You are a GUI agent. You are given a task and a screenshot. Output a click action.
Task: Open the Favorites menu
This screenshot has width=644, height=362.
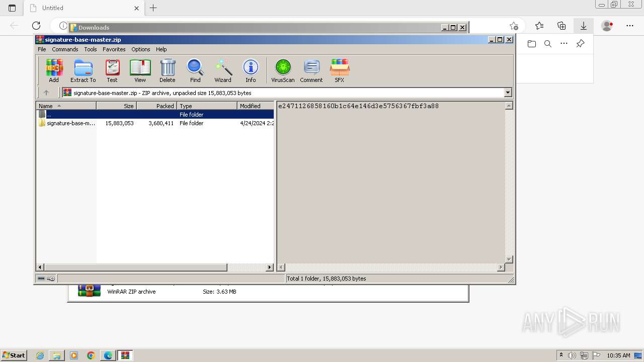click(114, 49)
